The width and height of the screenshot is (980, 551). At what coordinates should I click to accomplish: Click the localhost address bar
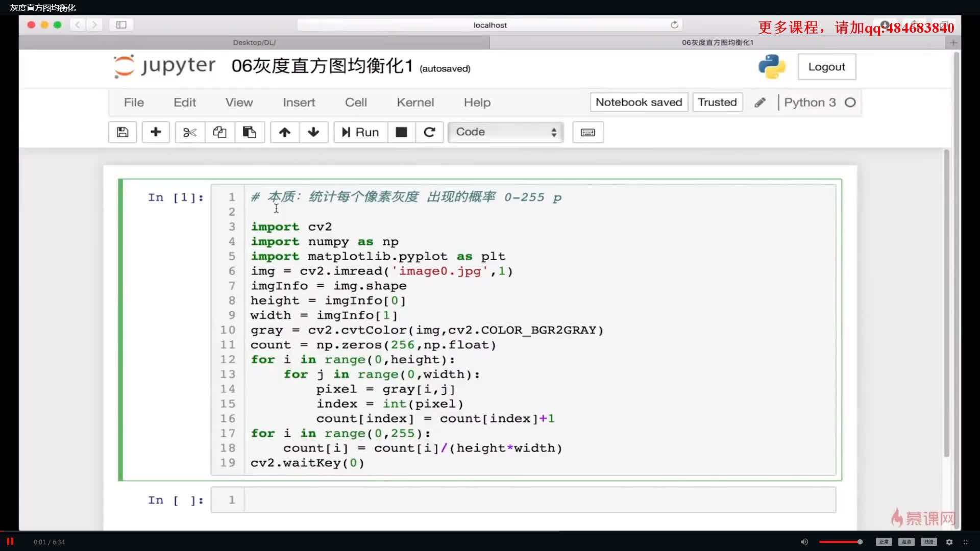490,24
